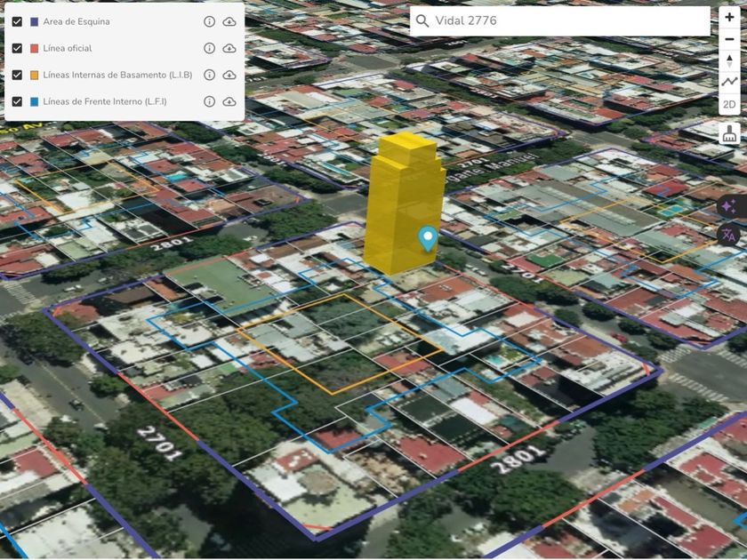The width and height of the screenshot is (747, 560).
Task: Uncheck the Línea oficial layer
Action: 17,48
